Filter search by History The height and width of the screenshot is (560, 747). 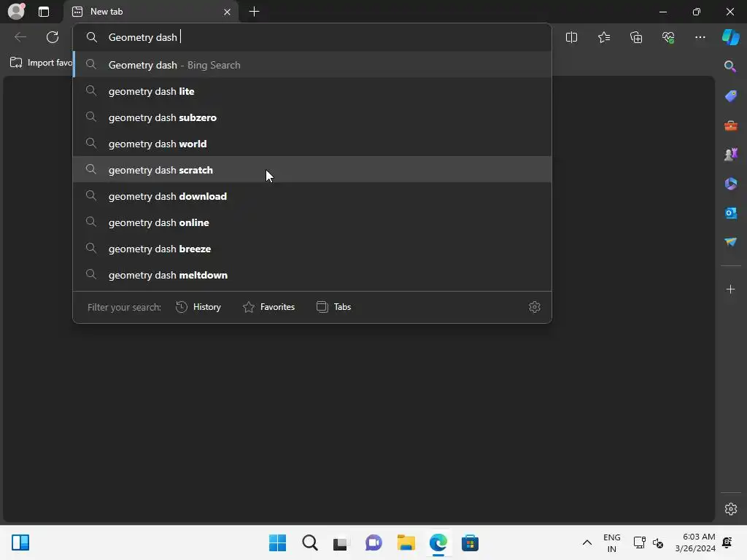(198, 307)
